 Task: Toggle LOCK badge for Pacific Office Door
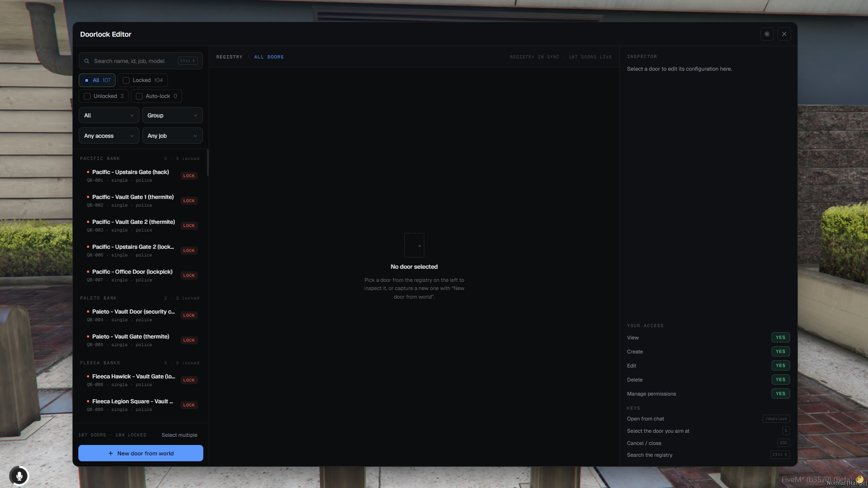pos(189,275)
